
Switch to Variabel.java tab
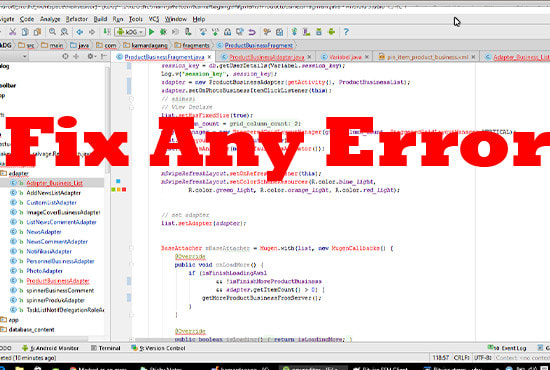point(341,57)
